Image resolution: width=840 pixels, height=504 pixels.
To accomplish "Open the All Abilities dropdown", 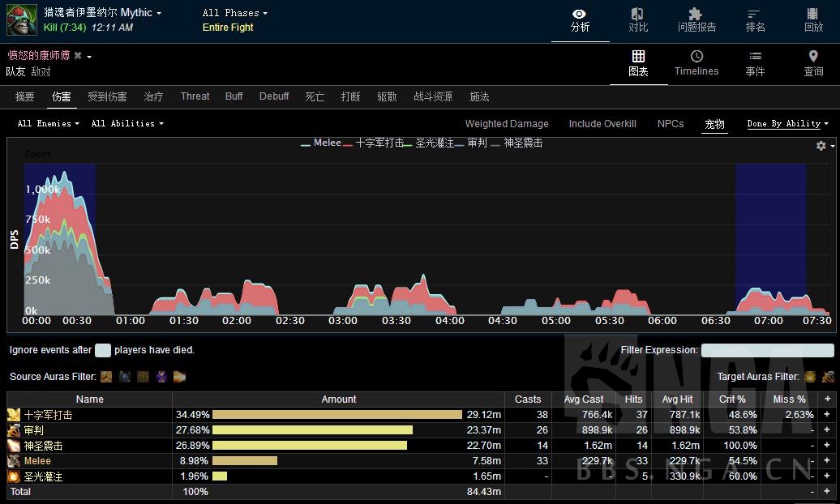I will tap(127, 124).
